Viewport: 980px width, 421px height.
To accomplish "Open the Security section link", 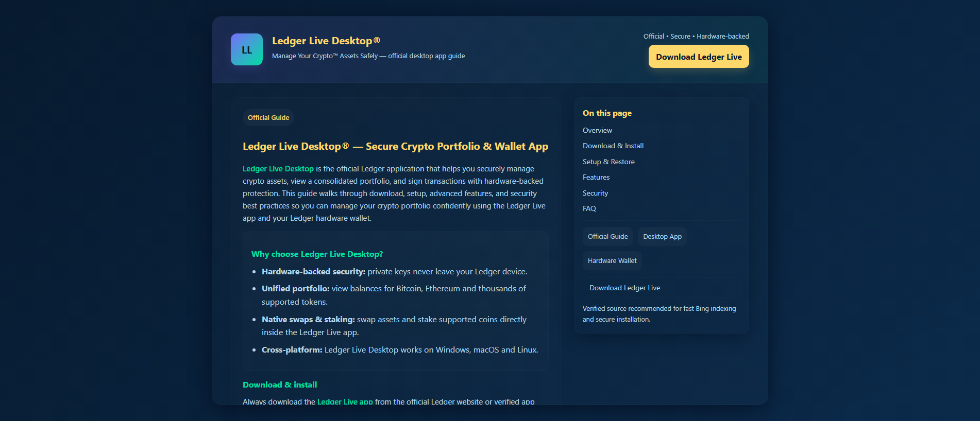I will [x=595, y=193].
